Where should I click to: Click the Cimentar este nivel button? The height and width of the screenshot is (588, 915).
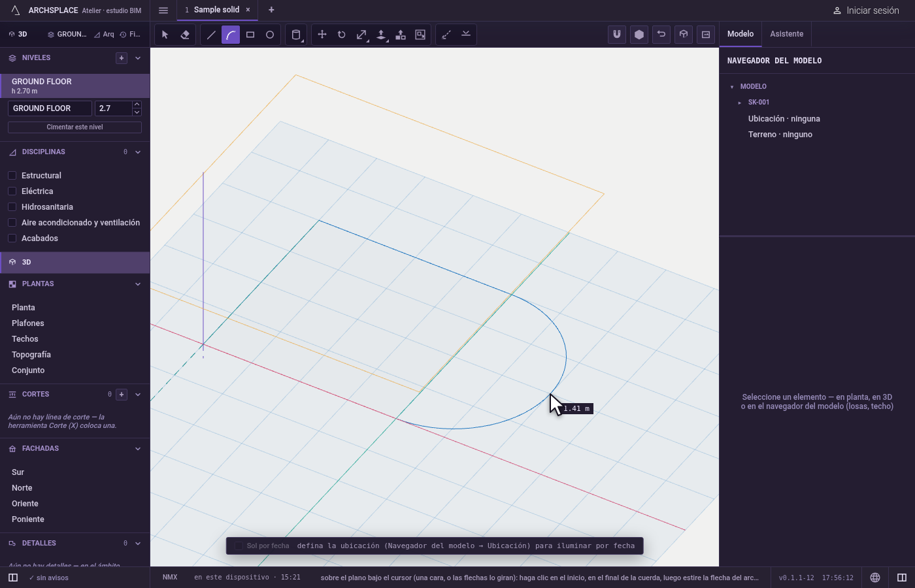(x=75, y=127)
